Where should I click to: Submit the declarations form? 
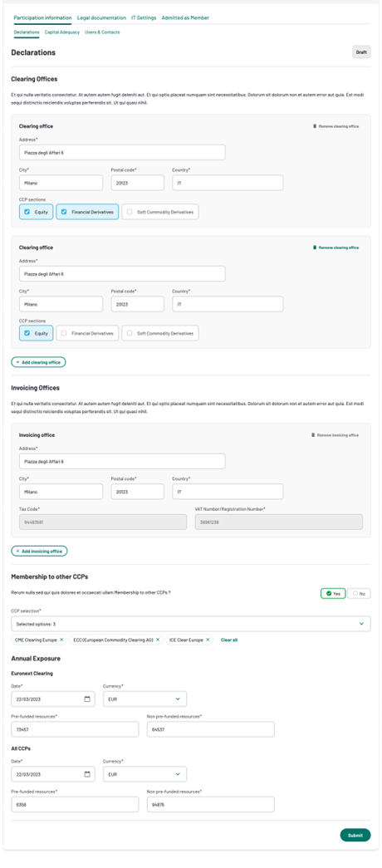pyautogui.click(x=355, y=835)
